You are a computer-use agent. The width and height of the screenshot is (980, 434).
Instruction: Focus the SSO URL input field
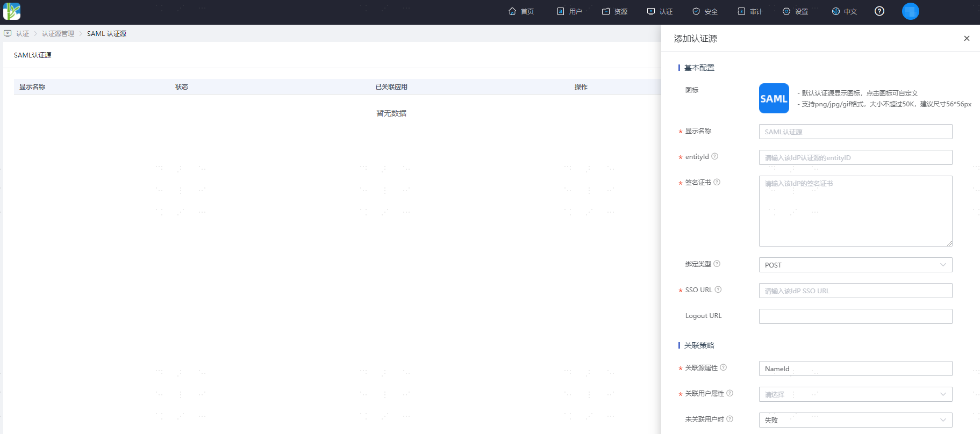[856, 291]
